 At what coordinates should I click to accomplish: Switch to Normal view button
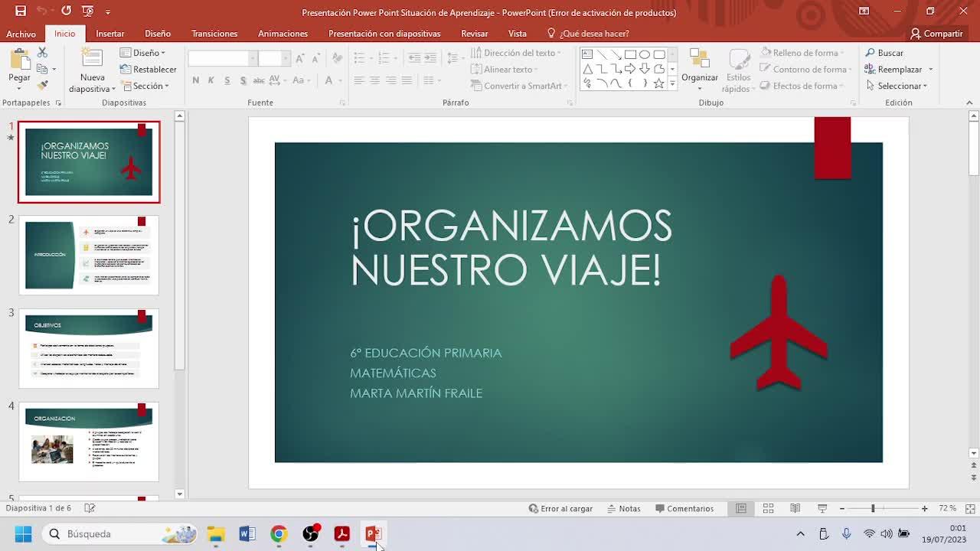741,508
